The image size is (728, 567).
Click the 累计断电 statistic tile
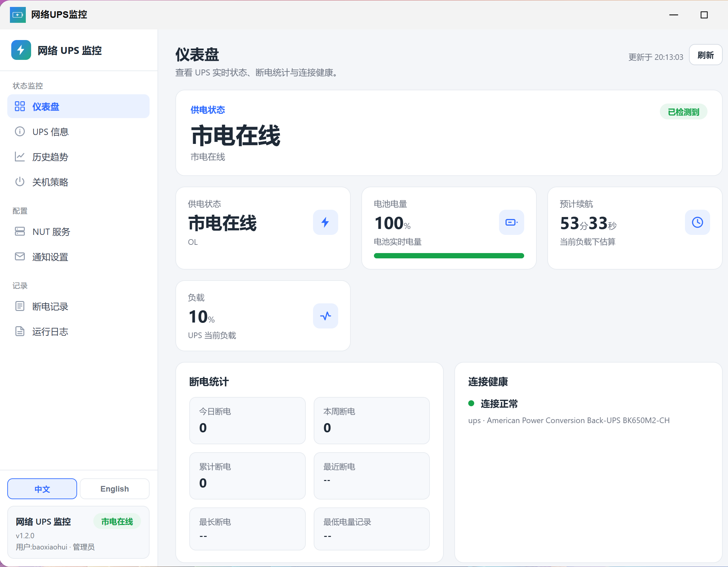[x=247, y=476]
